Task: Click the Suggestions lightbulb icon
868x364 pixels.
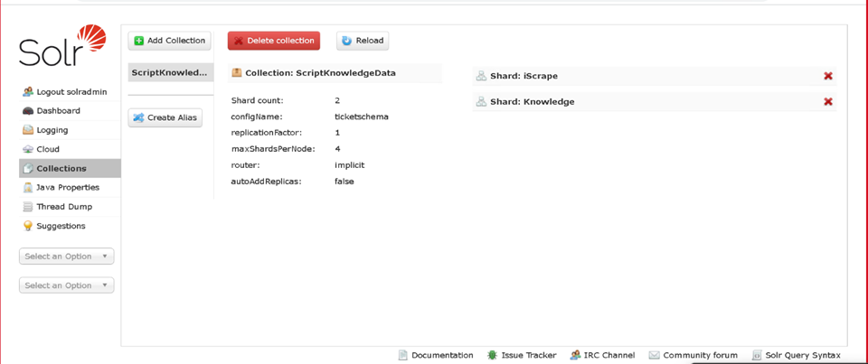Action: 28,226
